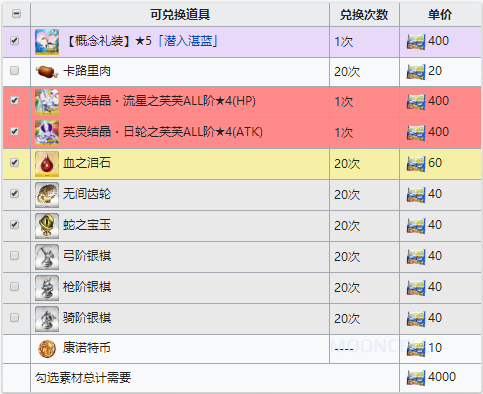Click the 可兑换道具 column header
Image resolution: width=483 pixels, height=394 pixels.
(x=180, y=15)
